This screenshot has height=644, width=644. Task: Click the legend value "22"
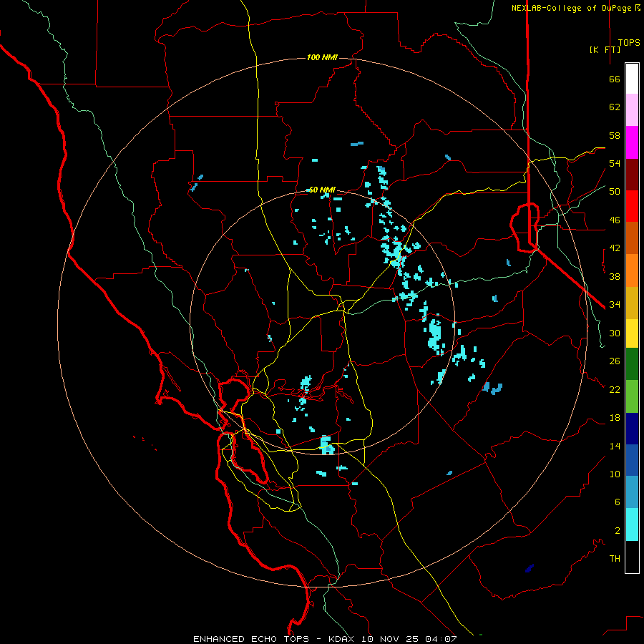coord(615,390)
